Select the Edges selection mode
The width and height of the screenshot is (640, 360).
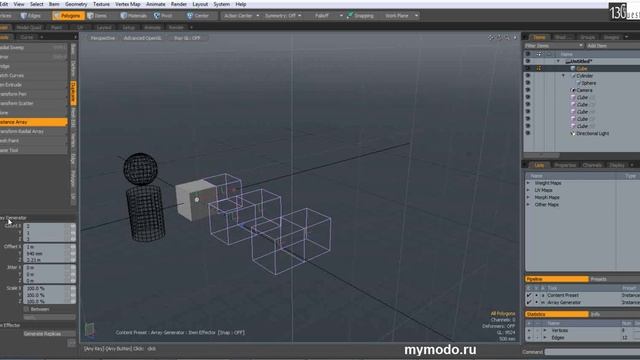[31, 16]
